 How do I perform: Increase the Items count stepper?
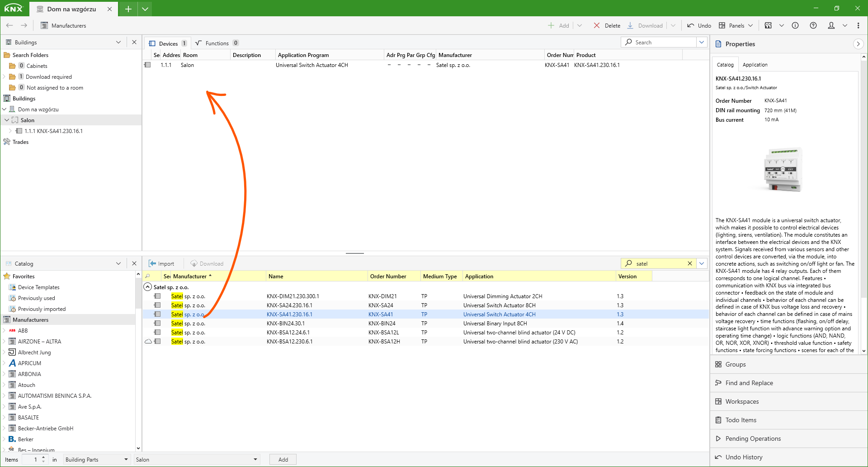click(x=43, y=457)
